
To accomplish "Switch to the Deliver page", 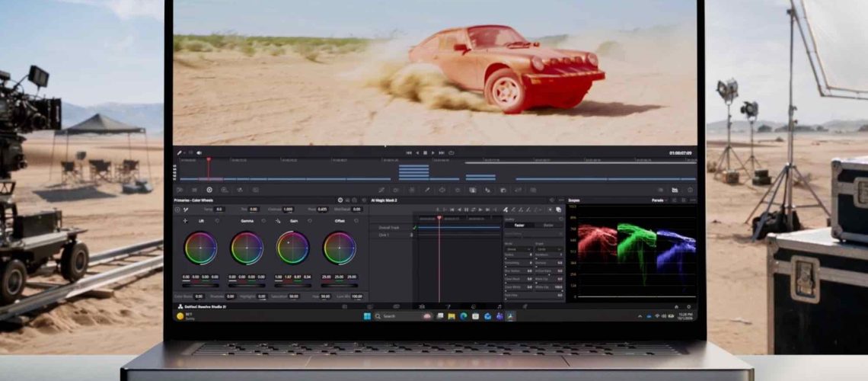I will (525, 306).
